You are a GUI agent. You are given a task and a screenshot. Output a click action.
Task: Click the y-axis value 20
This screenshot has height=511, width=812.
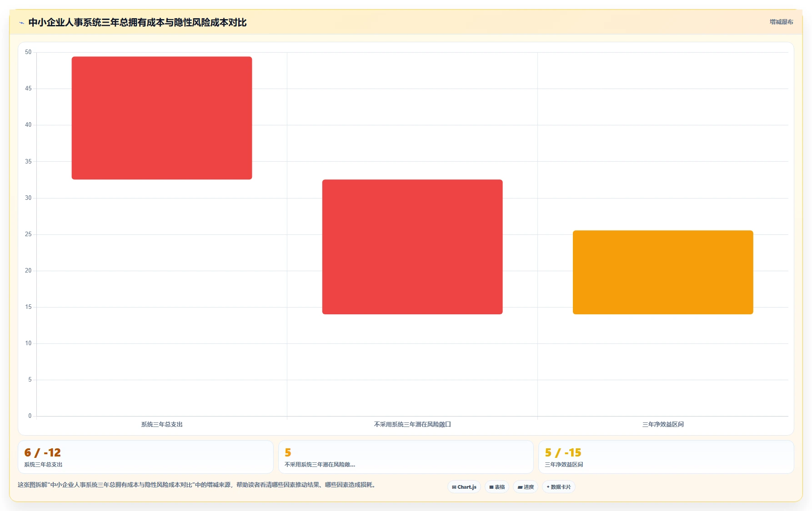point(28,271)
